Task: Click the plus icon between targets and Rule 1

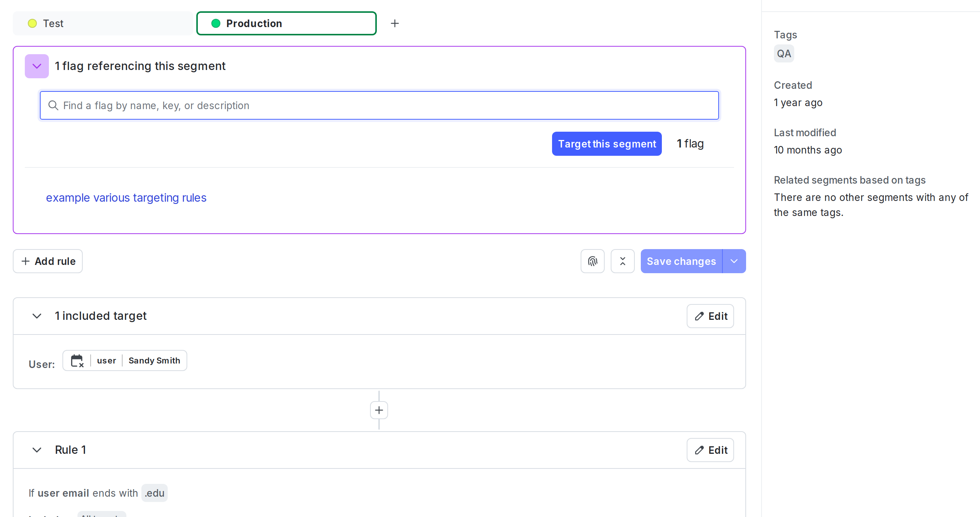Action: coord(379,410)
